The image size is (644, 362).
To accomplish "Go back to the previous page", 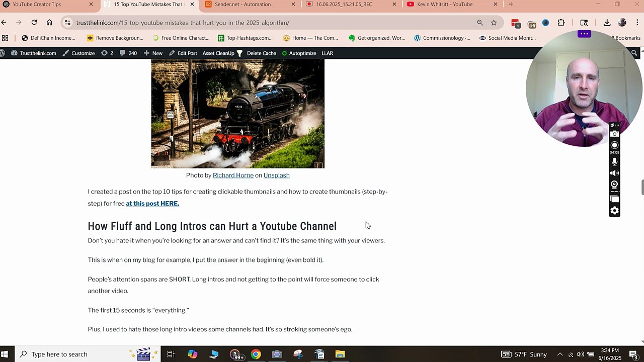I will pos(4,23).
